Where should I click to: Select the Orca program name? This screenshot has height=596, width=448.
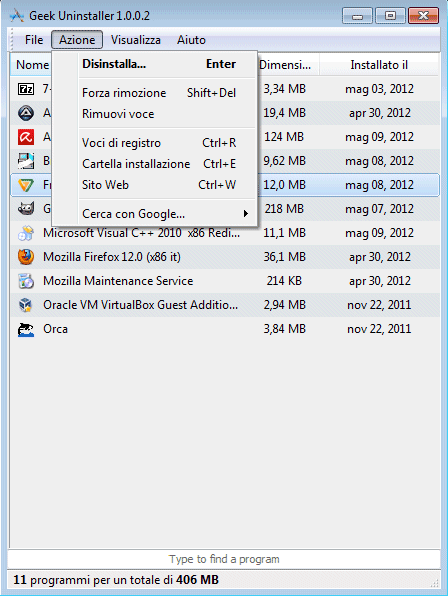pos(55,329)
